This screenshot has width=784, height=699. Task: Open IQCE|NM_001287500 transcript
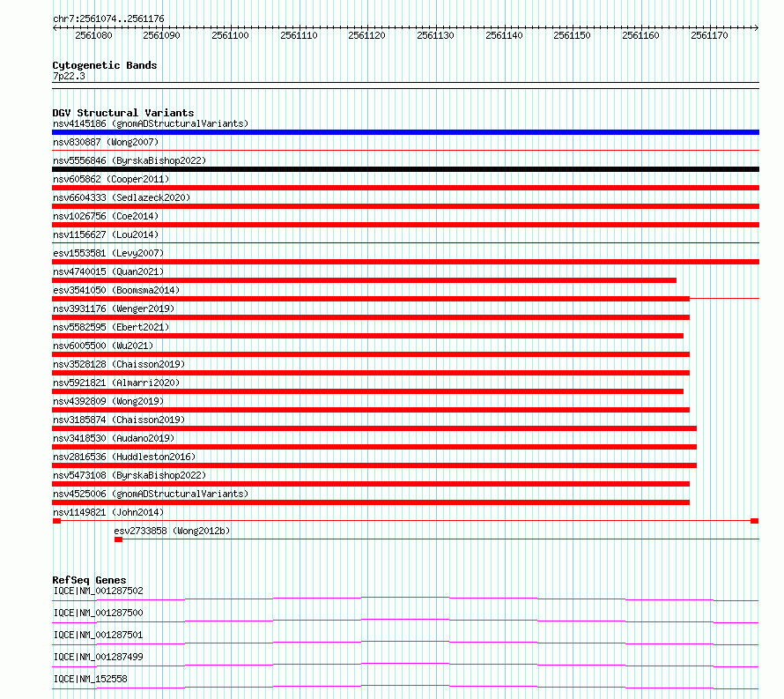(x=98, y=613)
